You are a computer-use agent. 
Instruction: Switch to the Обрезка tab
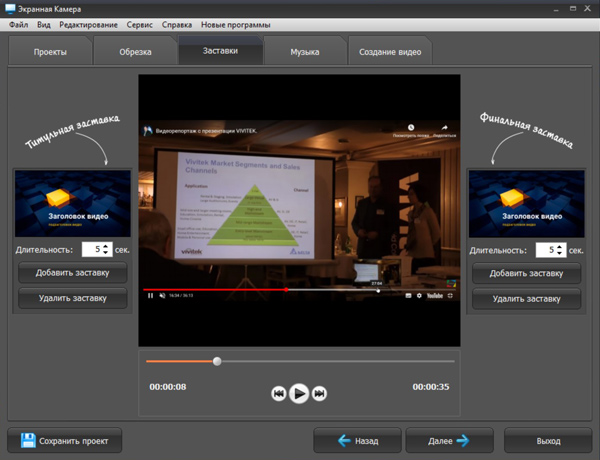coord(135,52)
